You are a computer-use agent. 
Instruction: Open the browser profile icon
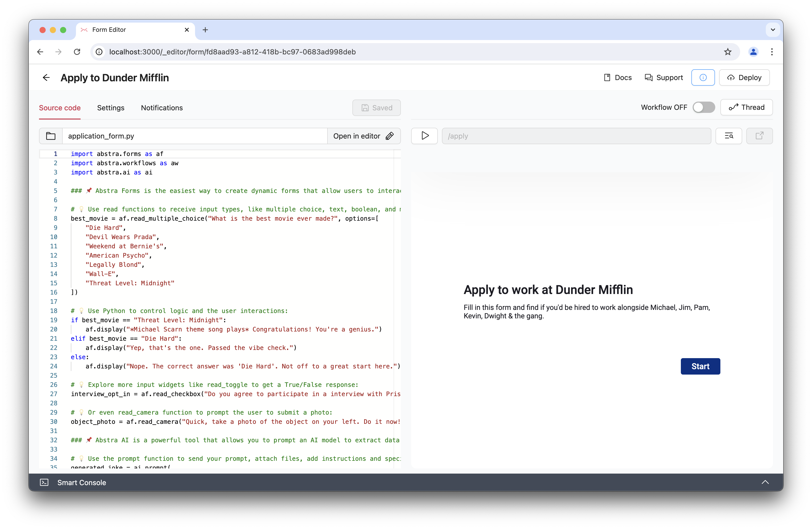[x=753, y=52]
